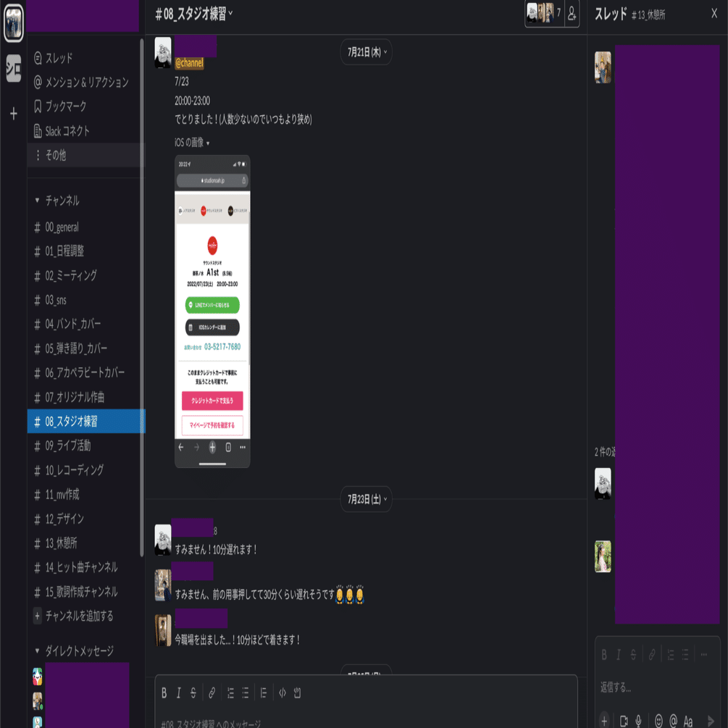Viewport: 728px width, 728px height.
Task: Apply blockquote in channel message composer
Action: [x=263, y=693]
